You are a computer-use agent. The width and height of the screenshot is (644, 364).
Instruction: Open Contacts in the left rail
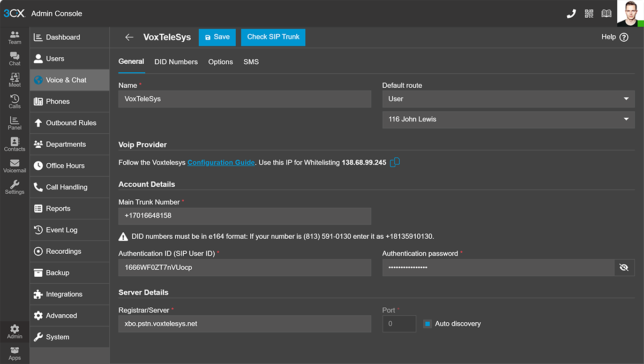[14, 145]
